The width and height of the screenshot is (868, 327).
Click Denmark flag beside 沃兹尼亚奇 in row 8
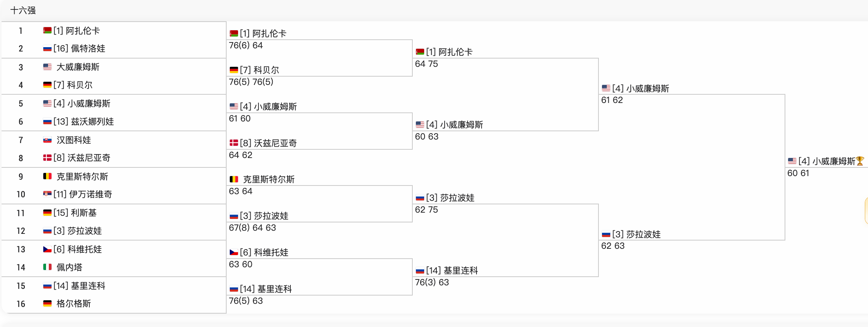(47, 158)
